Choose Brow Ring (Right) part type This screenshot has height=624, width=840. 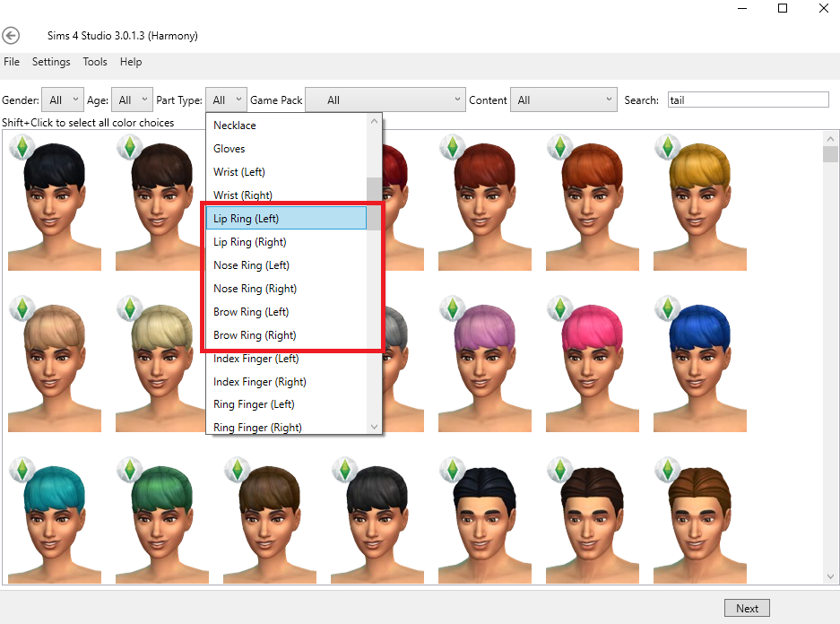click(255, 335)
